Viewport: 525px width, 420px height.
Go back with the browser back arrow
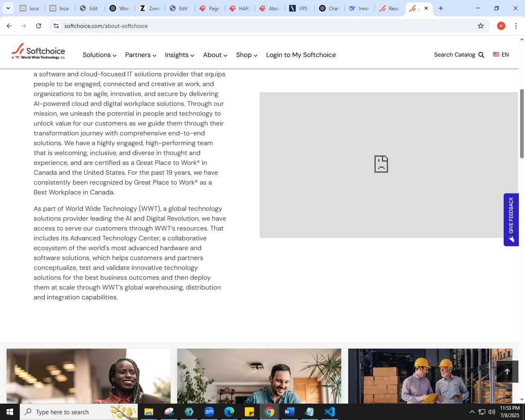[9, 26]
